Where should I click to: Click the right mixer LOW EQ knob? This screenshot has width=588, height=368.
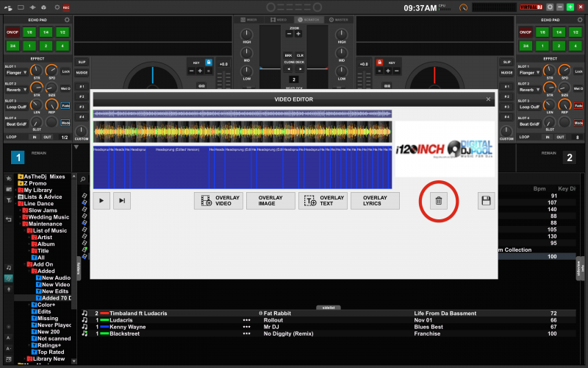341,71
